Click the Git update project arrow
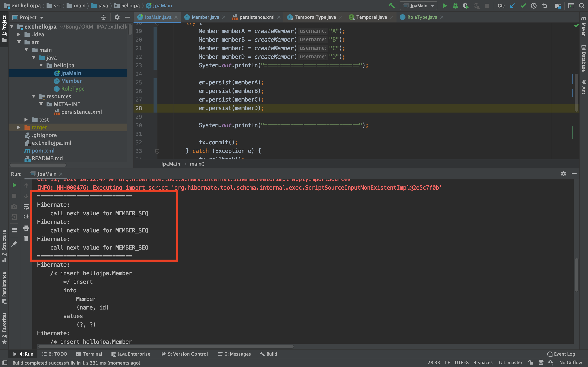The width and height of the screenshot is (588, 367). [x=512, y=6]
